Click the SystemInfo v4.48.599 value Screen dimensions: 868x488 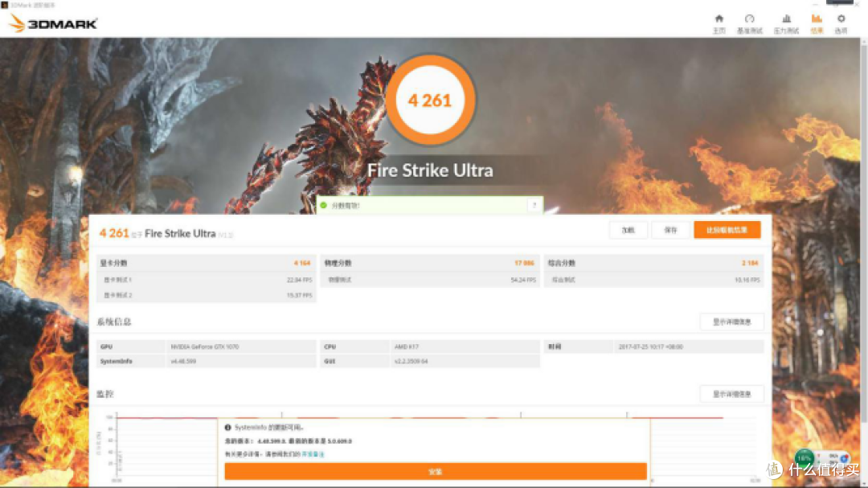183,361
